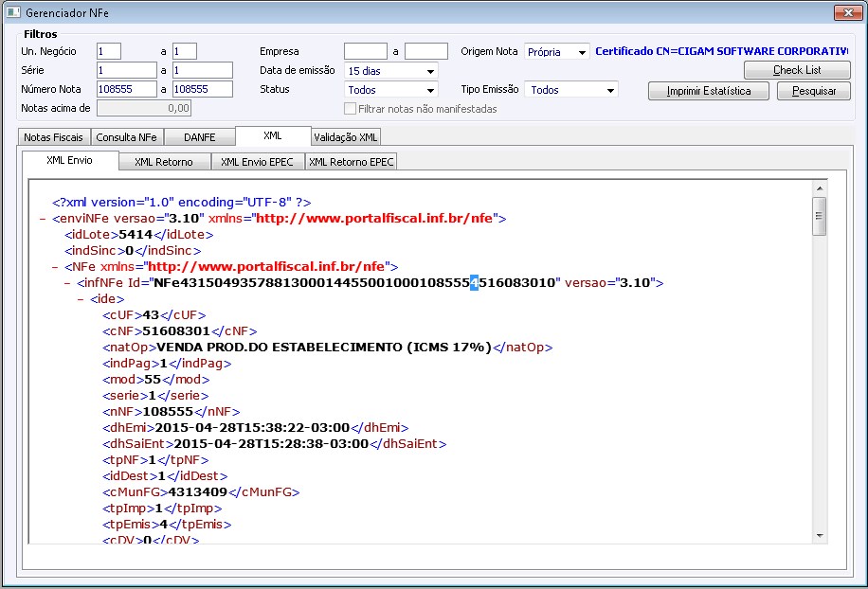Switch to the Consulta NFe tab
Screen dimensions: 868x589
pyautogui.click(x=126, y=137)
